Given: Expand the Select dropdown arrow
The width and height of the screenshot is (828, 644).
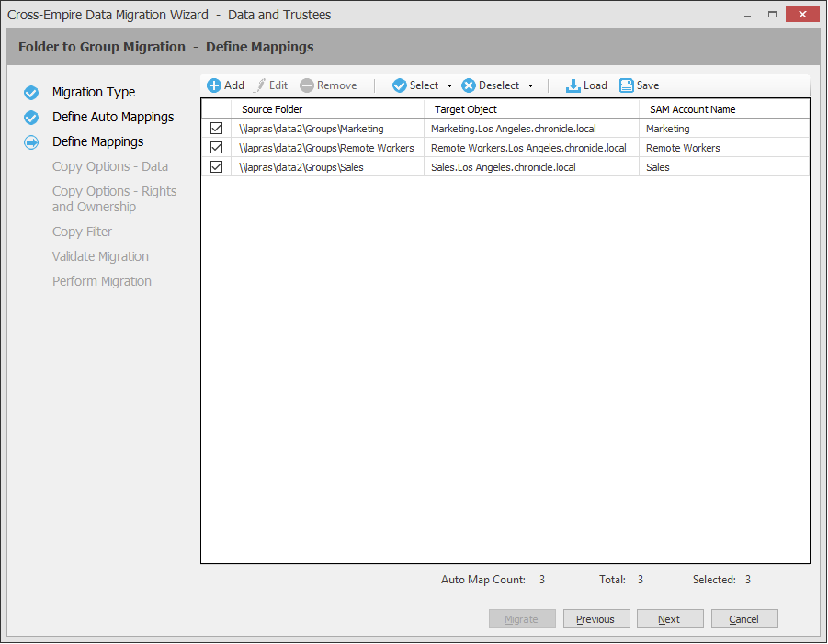Looking at the screenshot, I should [449, 86].
